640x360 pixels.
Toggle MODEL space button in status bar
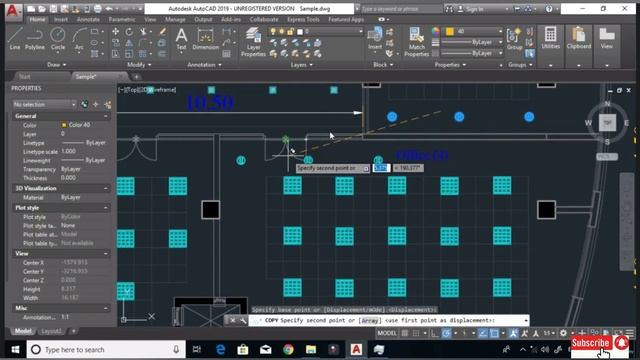[387, 333]
